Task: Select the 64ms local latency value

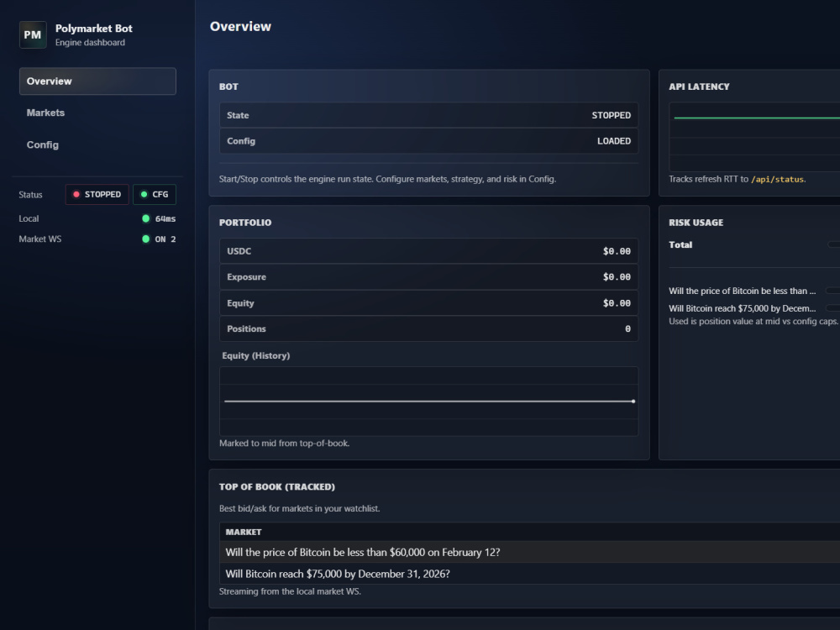Action: pyautogui.click(x=165, y=218)
